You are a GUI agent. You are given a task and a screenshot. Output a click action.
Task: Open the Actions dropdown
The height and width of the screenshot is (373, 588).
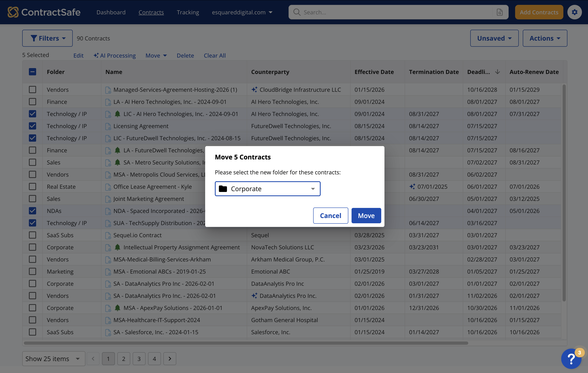(x=545, y=38)
